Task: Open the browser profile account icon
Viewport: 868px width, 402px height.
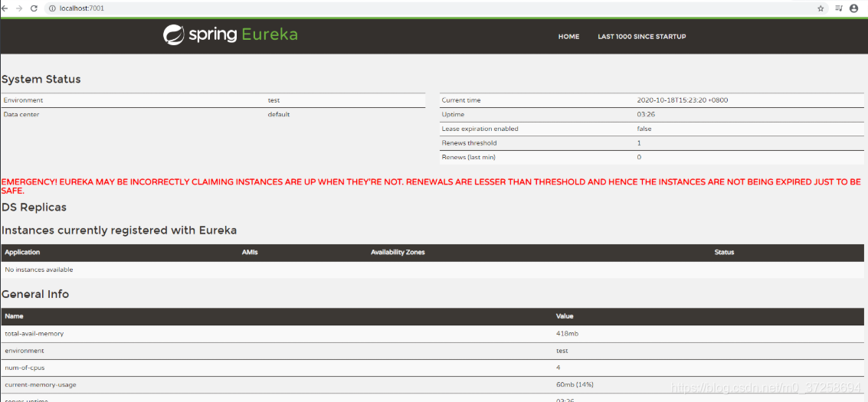Action: (853, 8)
